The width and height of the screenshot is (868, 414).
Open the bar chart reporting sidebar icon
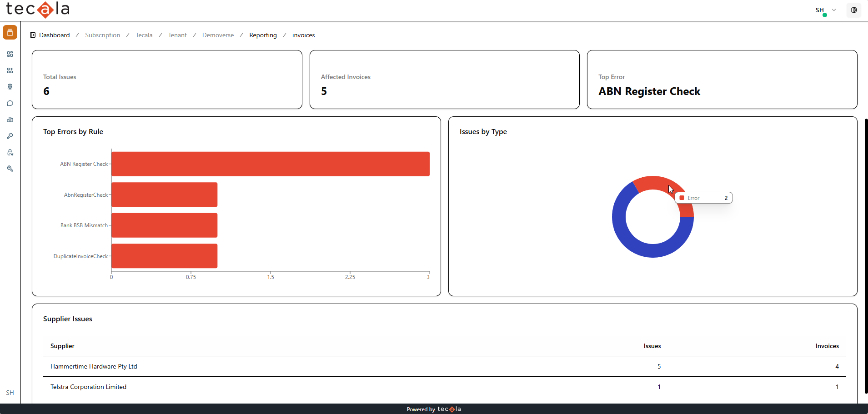[10, 120]
